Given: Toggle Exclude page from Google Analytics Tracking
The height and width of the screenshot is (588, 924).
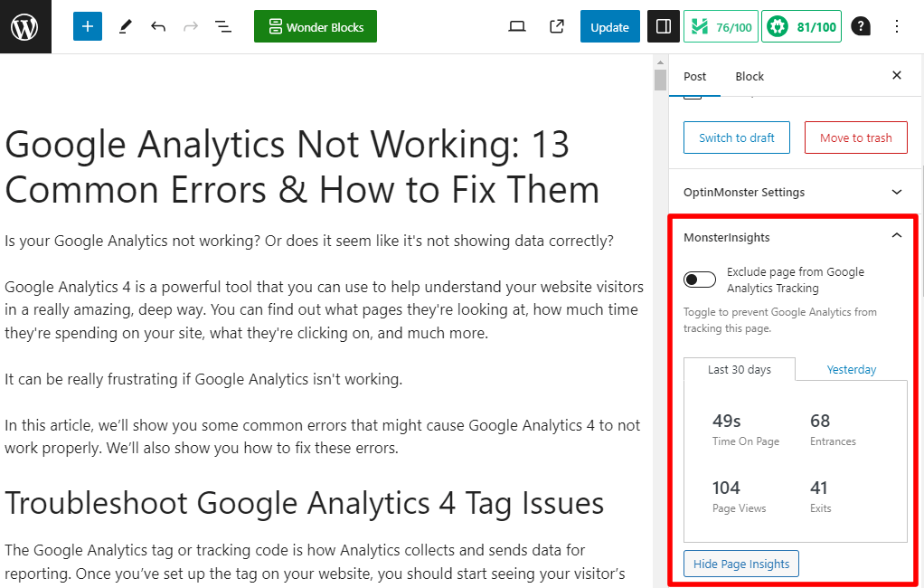Looking at the screenshot, I should point(700,280).
